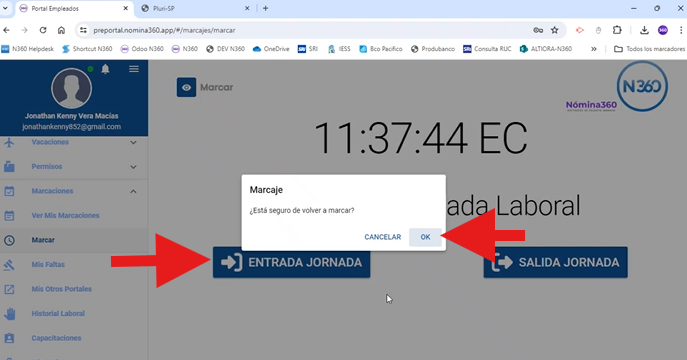Toggle the sidebar hamburger menu icon
687x360 pixels.
coord(134,69)
